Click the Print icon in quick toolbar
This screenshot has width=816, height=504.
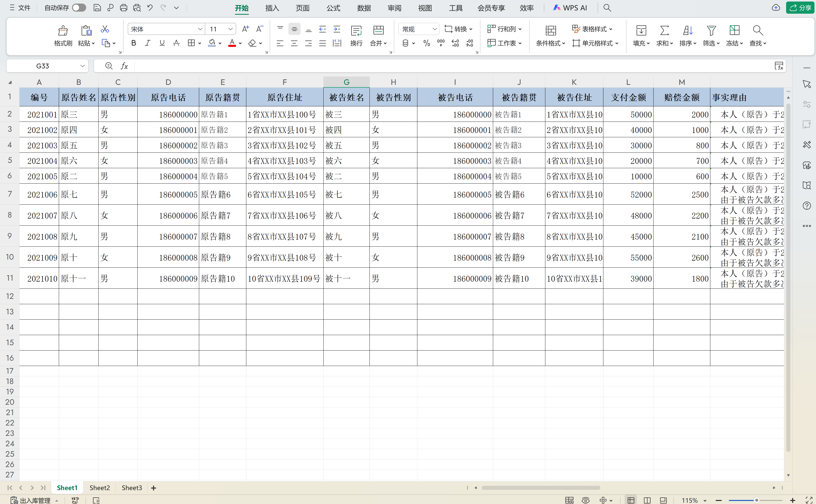pos(123,8)
